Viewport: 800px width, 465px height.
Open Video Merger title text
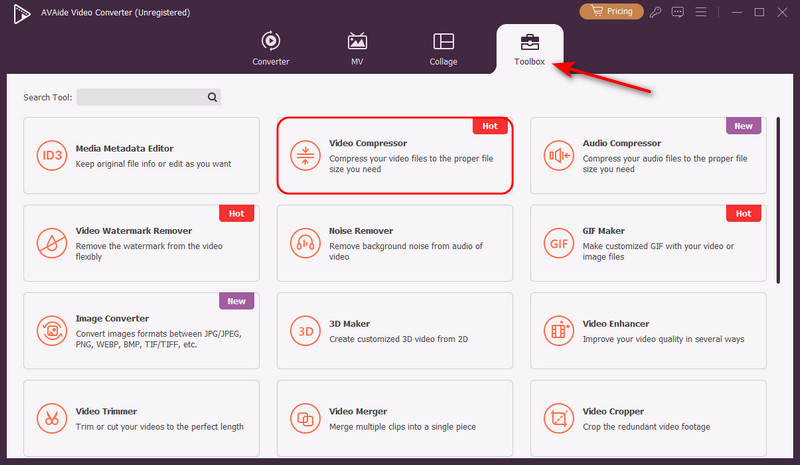[358, 411]
